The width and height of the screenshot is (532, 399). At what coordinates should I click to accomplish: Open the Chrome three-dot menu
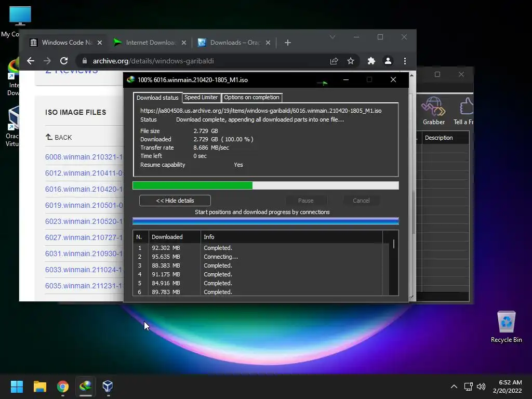coord(405,61)
